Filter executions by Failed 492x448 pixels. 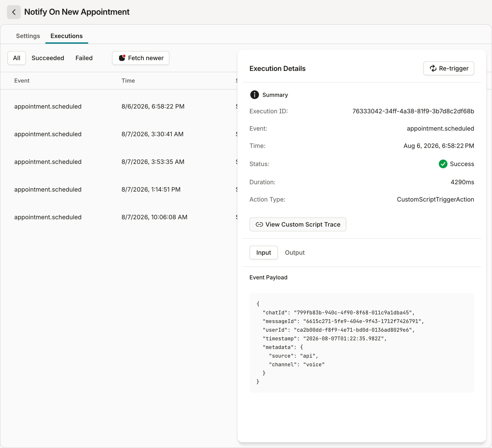[84, 58]
